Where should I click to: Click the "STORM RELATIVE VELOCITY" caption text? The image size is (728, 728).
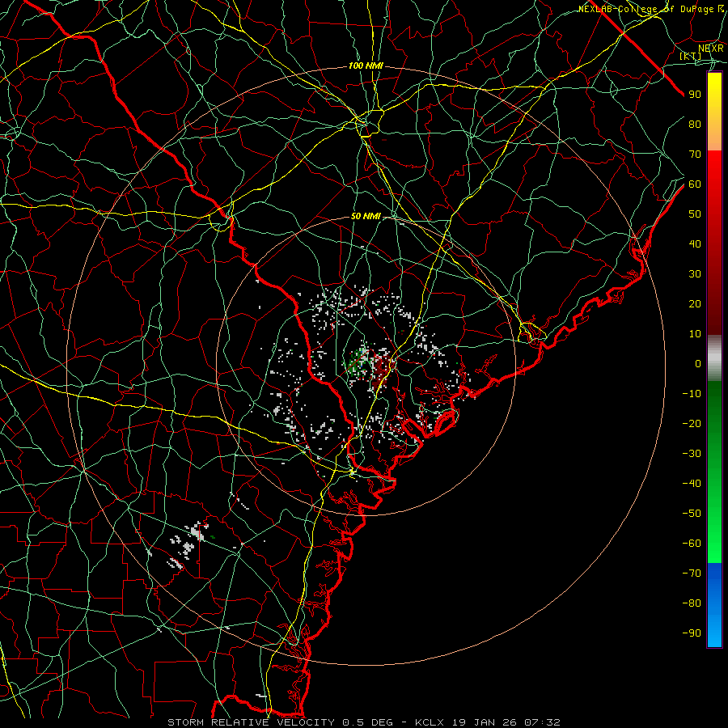pyautogui.click(x=251, y=722)
